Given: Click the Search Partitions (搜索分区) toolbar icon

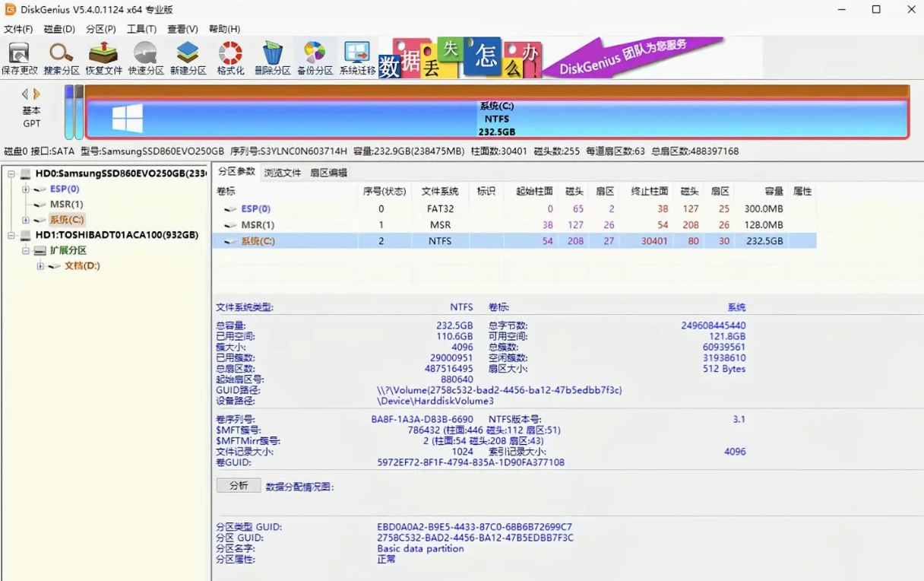Looking at the screenshot, I should click(x=62, y=59).
